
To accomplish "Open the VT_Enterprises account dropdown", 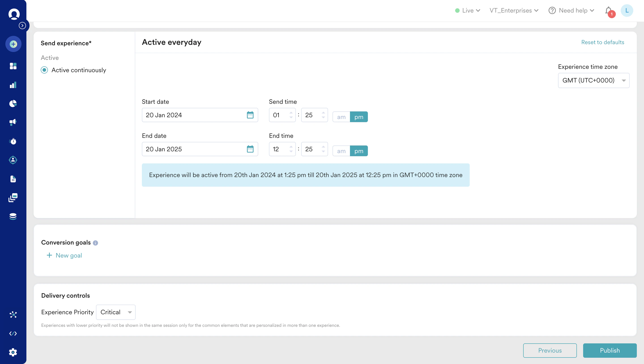I will pyautogui.click(x=514, y=11).
